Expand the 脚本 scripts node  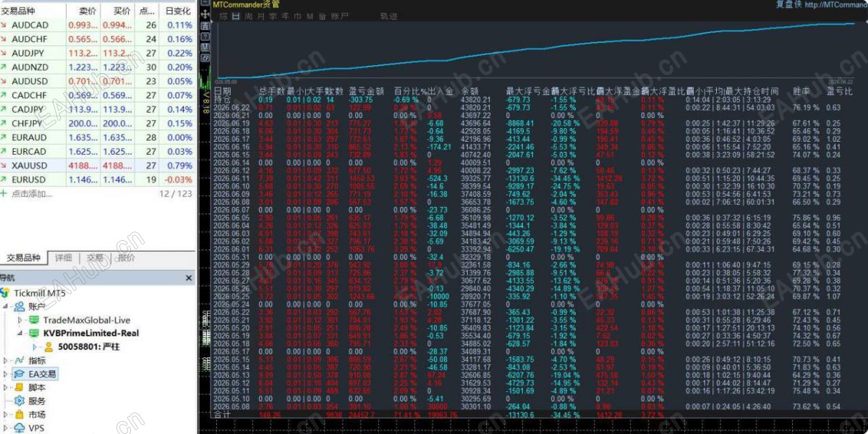tap(7, 388)
